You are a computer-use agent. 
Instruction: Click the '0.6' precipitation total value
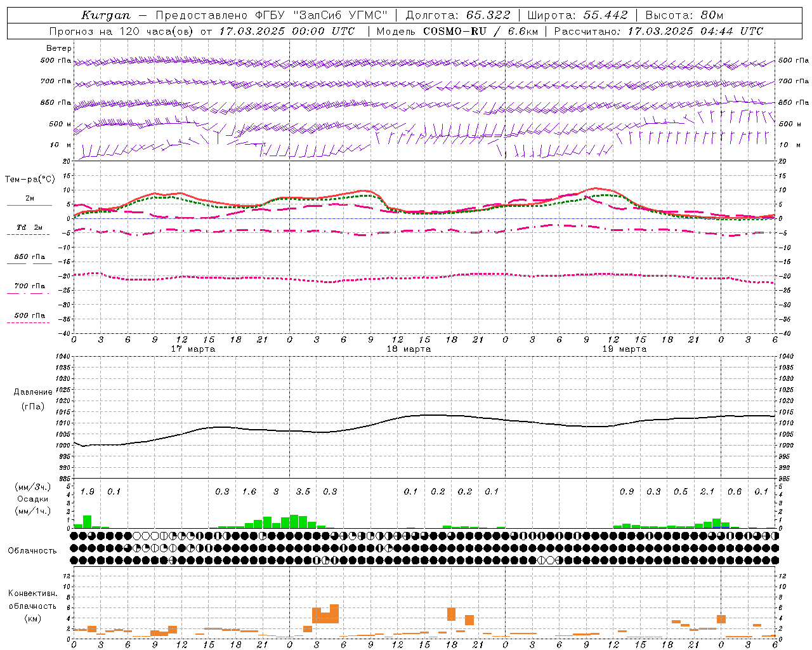735,491
